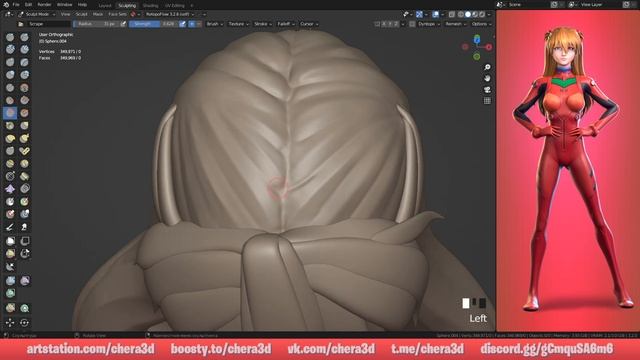Toggle camera view in viewport
This screenshot has width=640, height=360.
[487, 89]
